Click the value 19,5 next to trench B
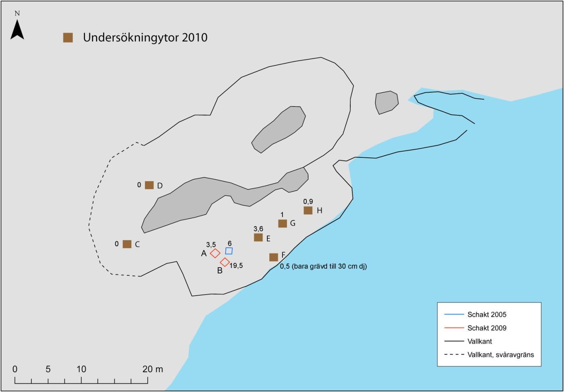The width and height of the screenshot is (564, 392). [x=236, y=266]
